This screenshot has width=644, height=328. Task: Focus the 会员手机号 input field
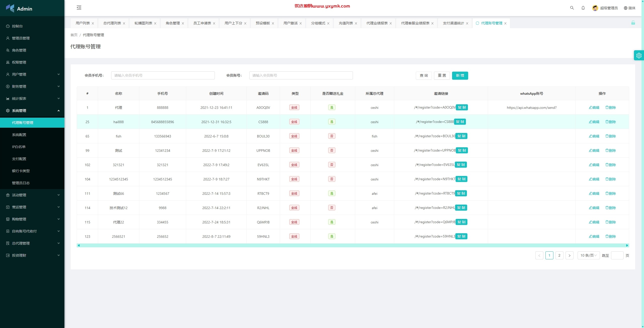163,75
